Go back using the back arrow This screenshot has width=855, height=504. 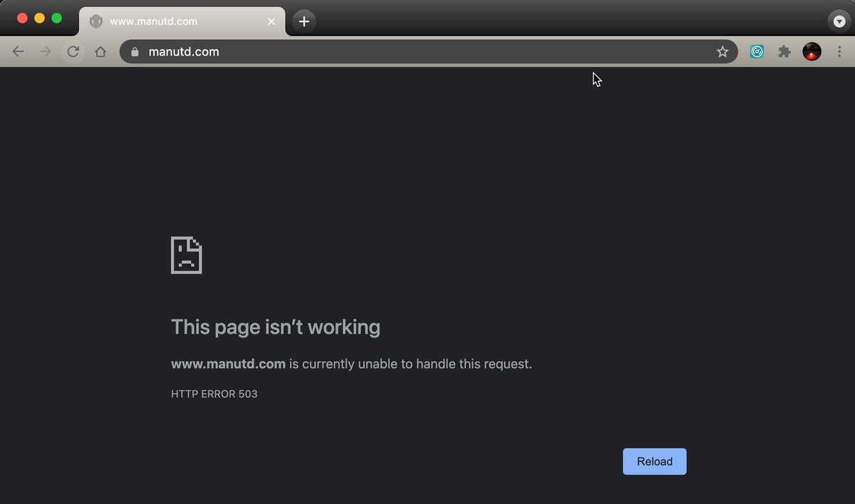coord(19,51)
